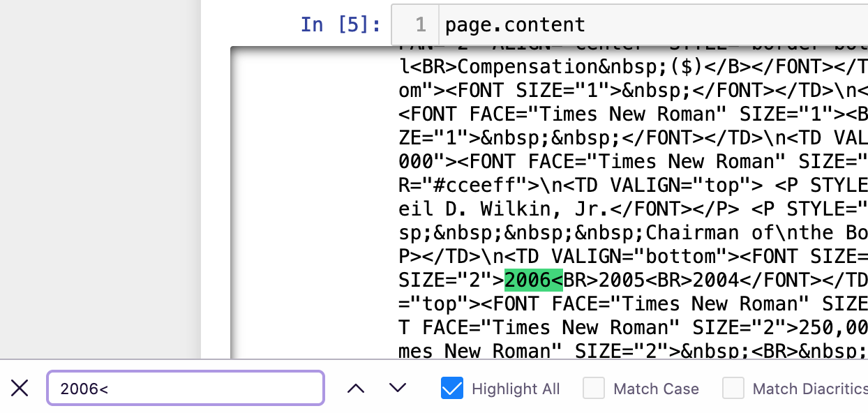
Task: Enable the Match Diacritics checkbox
Action: click(733, 389)
